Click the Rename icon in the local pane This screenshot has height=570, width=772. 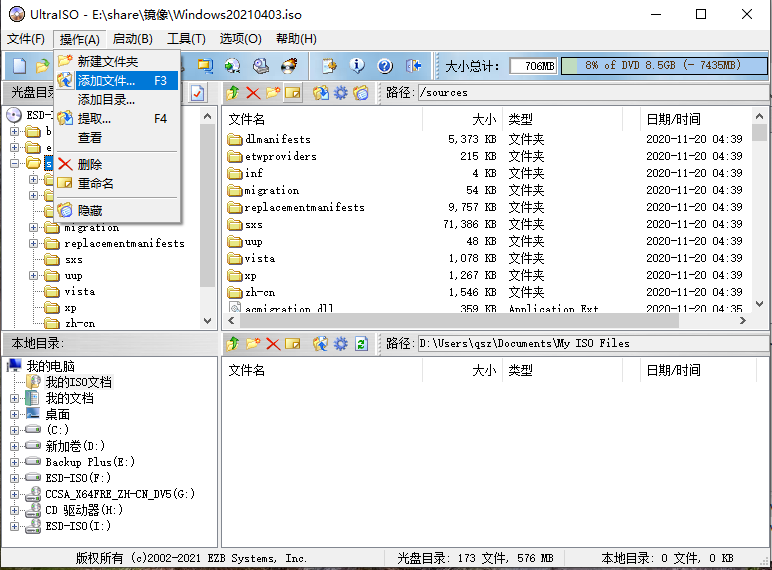293,344
